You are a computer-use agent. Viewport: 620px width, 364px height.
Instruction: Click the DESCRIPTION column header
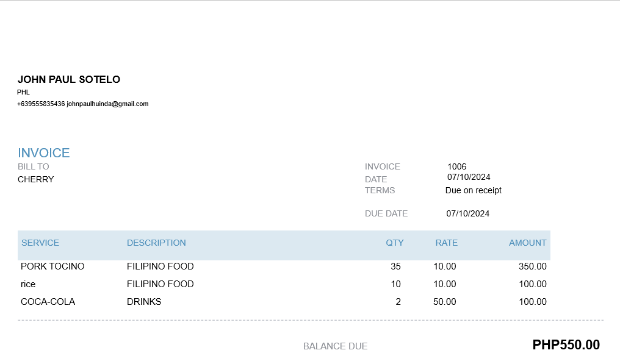coord(156,243)
